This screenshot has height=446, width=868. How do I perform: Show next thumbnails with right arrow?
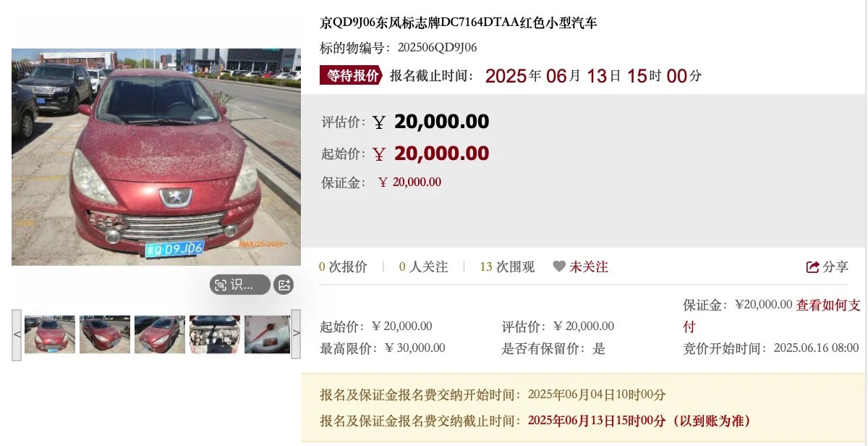tap(296, 334)
